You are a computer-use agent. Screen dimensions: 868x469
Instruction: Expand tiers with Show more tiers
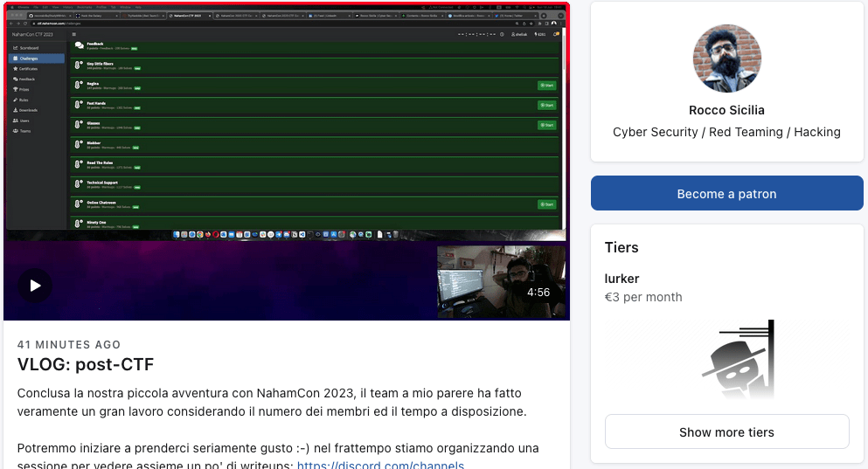(x=726, y=431)
